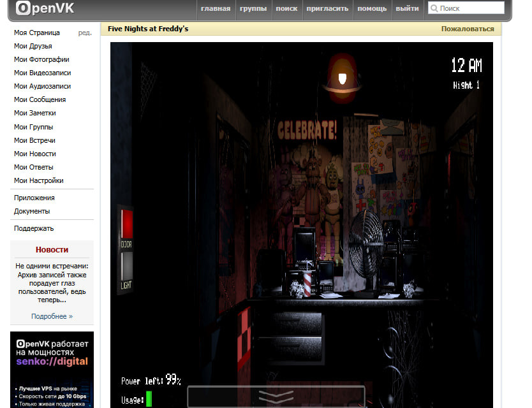Open Мои Сообщения

[x=40, y=99]
